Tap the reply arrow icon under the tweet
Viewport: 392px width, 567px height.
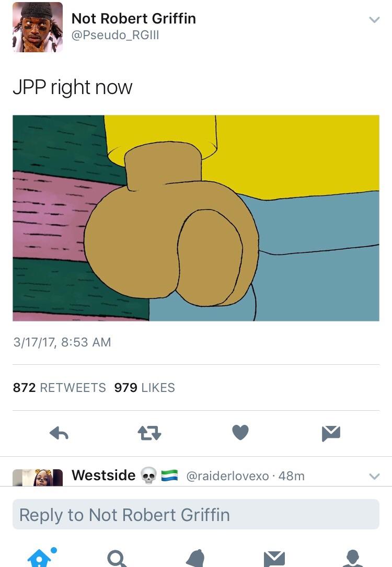point(59,433)
